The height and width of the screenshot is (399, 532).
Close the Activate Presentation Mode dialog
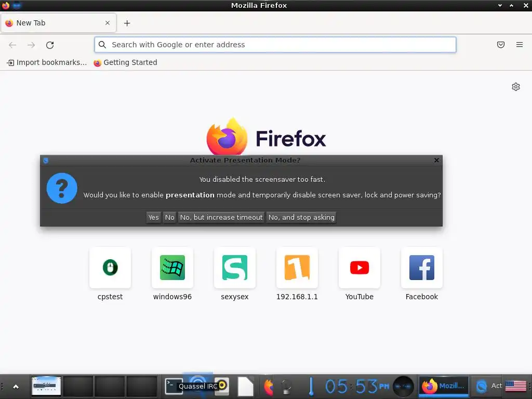tap(436, 160)
